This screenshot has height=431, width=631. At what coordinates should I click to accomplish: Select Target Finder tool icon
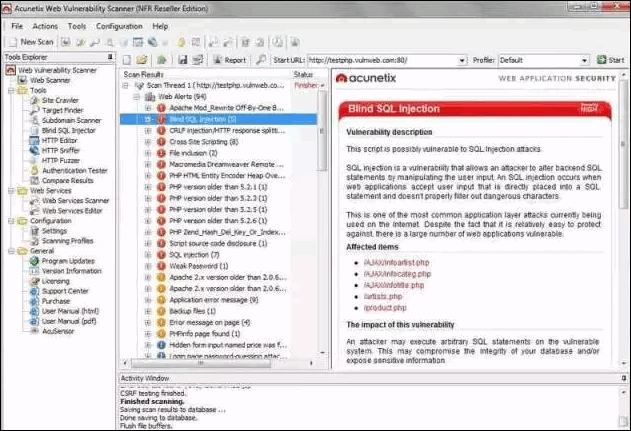[x=35, y=110]
